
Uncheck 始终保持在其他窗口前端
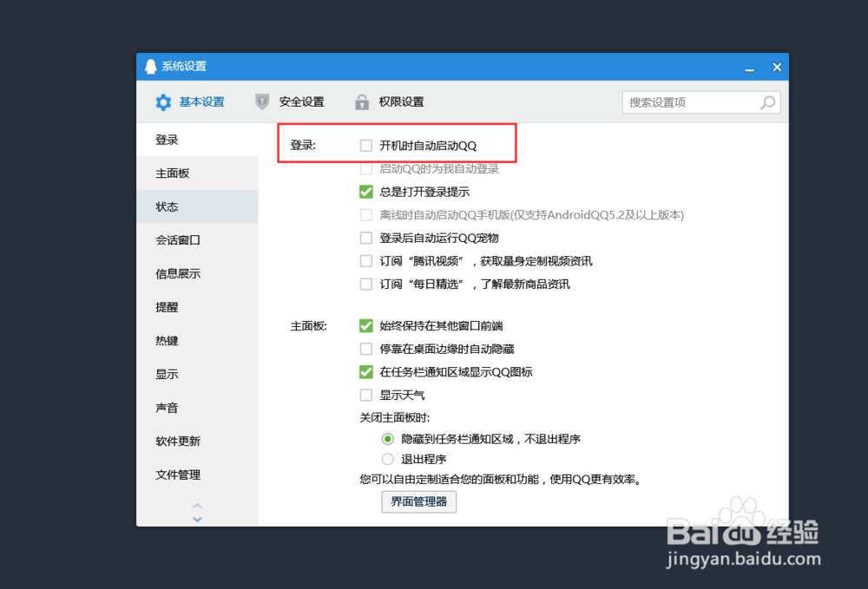[365, 325]
